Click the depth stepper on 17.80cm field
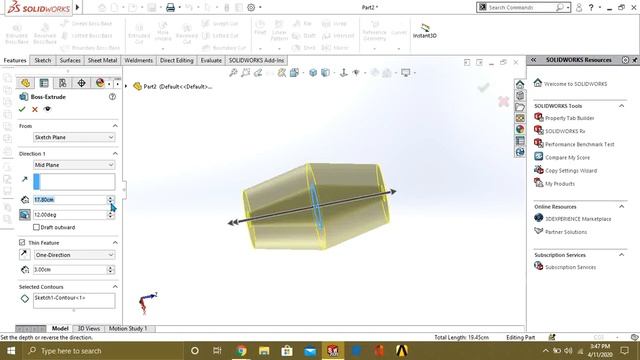 click(110, 200)
